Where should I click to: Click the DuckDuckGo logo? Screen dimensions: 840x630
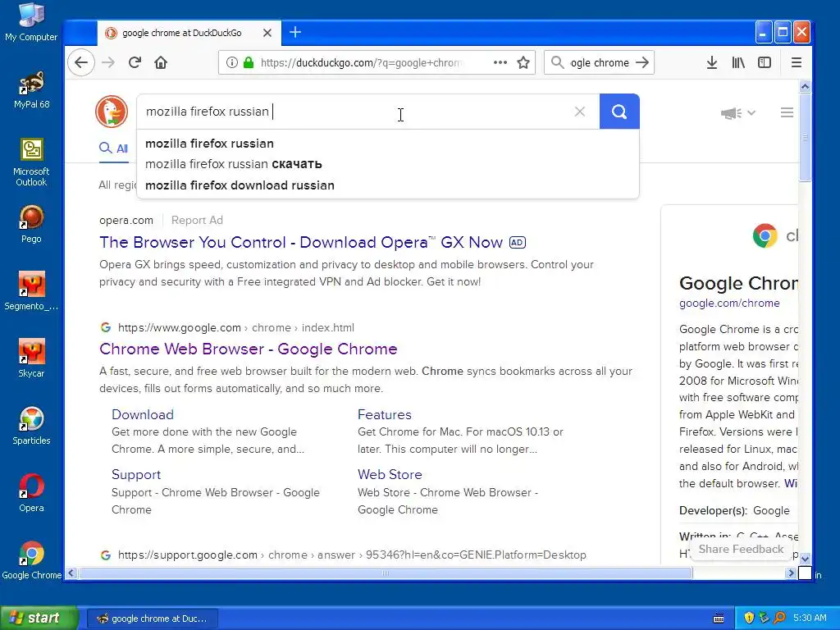[x=112, y=112]
